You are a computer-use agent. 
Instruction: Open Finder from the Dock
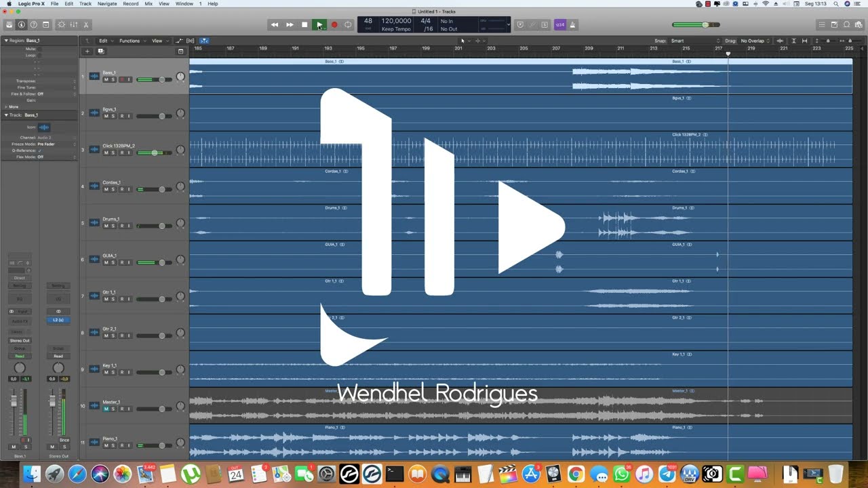pyautogui.click(x=32, y=474)
